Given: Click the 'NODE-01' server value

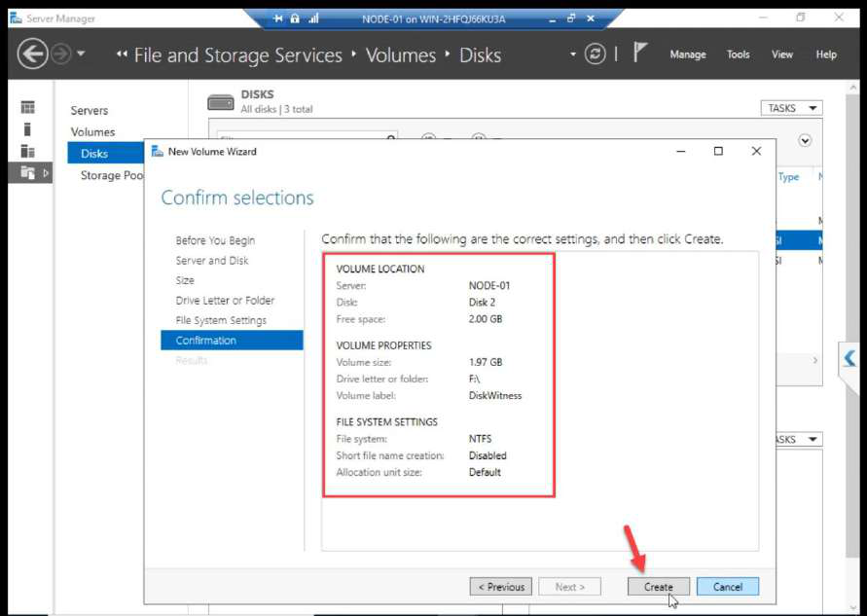Looking at the screenshot, I should [x=488, y=285].
